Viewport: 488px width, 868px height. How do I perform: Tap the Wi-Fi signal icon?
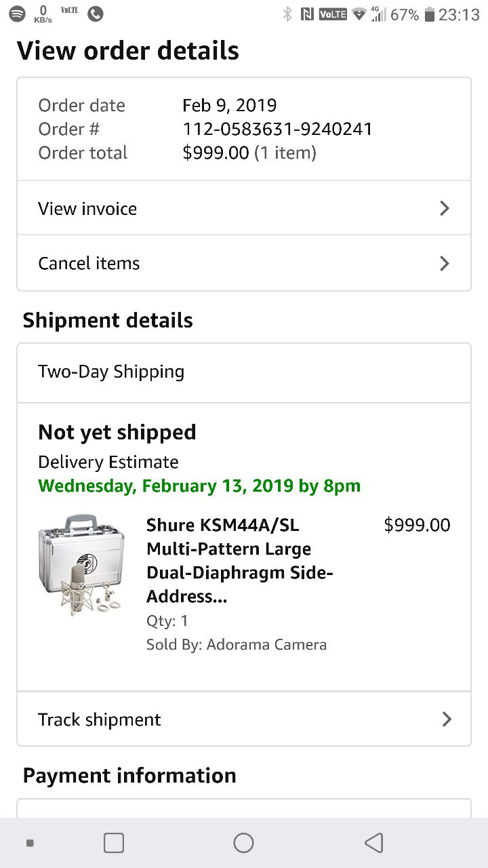tap(359, 14)
